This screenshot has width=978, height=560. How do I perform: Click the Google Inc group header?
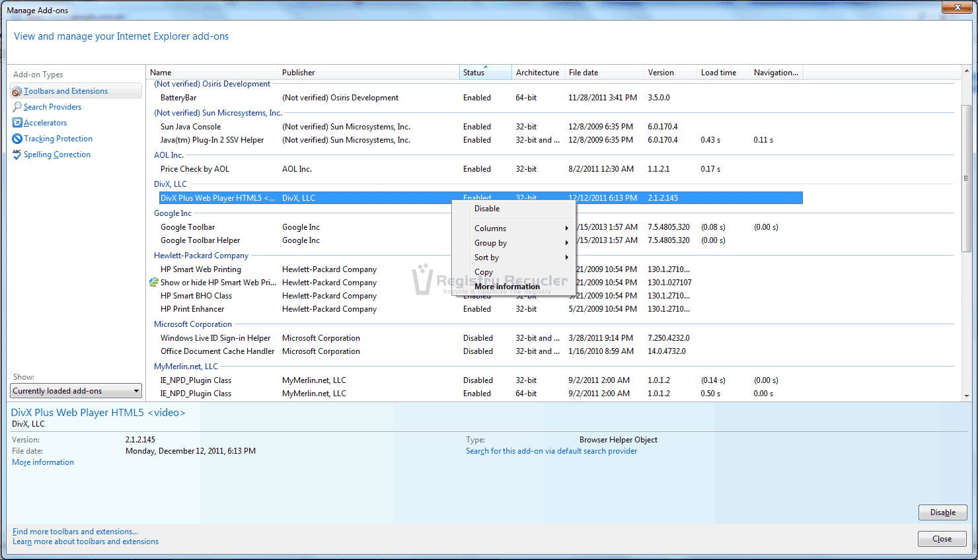pos(172,213)
